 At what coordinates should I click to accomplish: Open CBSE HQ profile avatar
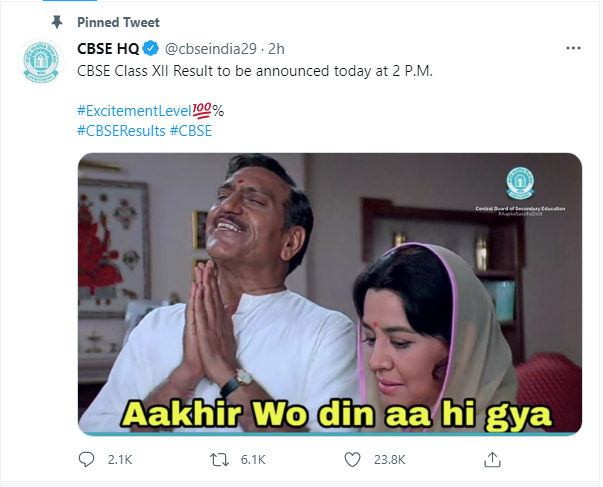click(41, 62)
